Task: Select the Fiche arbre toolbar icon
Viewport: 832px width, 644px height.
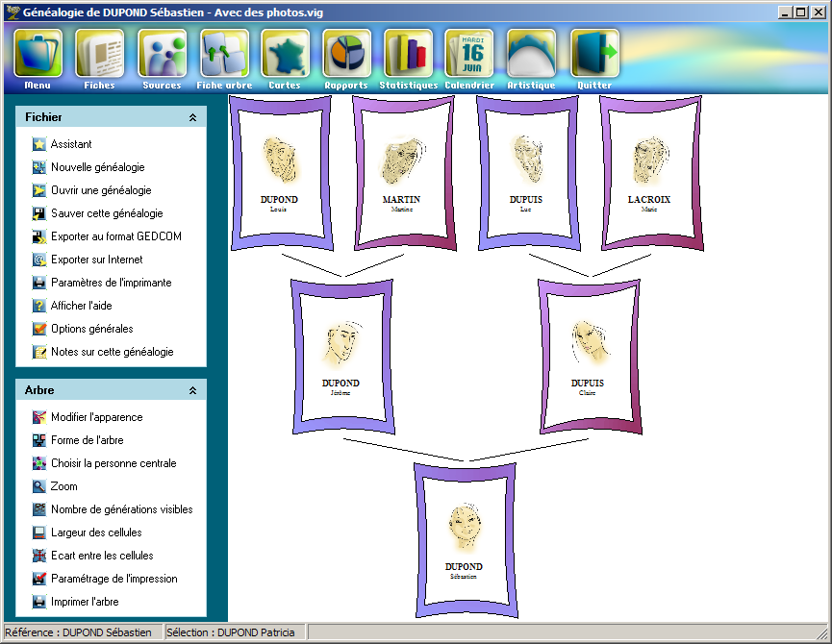Action: [224, 53]
